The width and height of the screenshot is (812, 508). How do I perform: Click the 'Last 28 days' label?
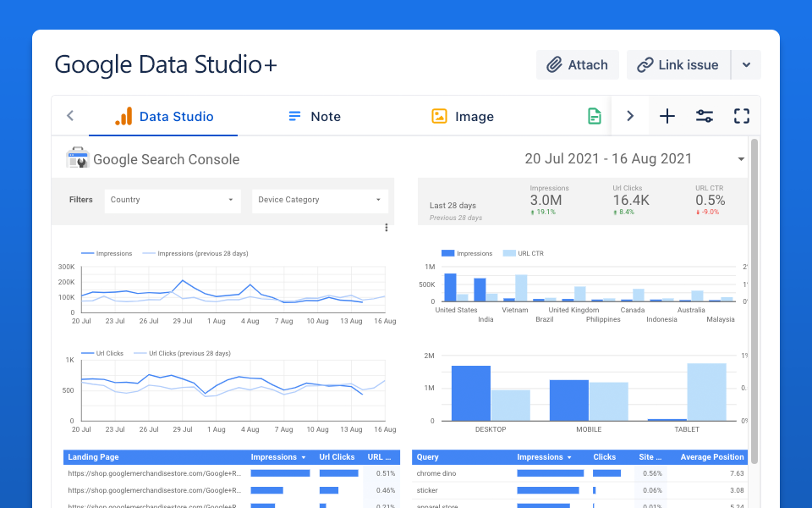click(x=453, y=205)
